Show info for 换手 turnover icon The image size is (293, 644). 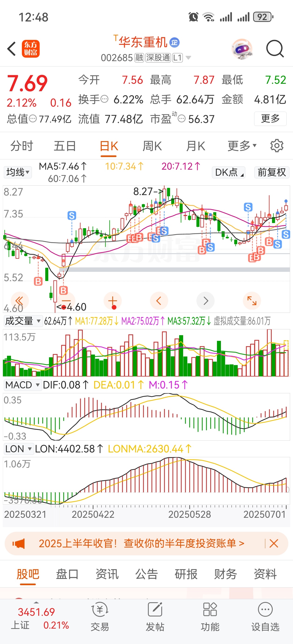click(x=105, y=99)
